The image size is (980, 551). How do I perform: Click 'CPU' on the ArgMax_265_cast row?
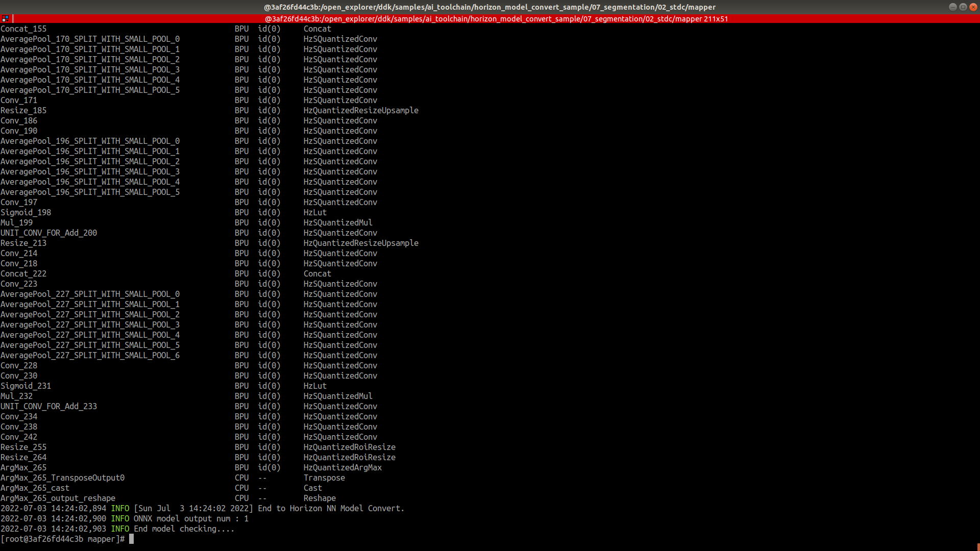click(241, 488)
